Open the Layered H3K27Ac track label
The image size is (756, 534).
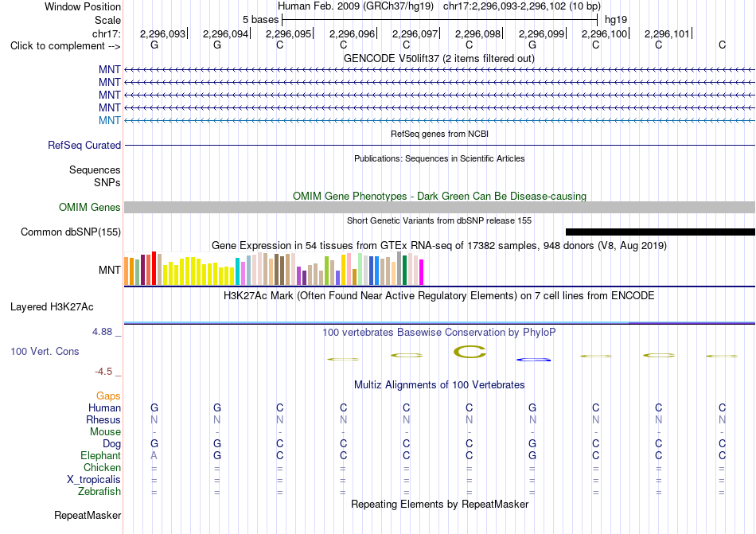pos(52,307)
